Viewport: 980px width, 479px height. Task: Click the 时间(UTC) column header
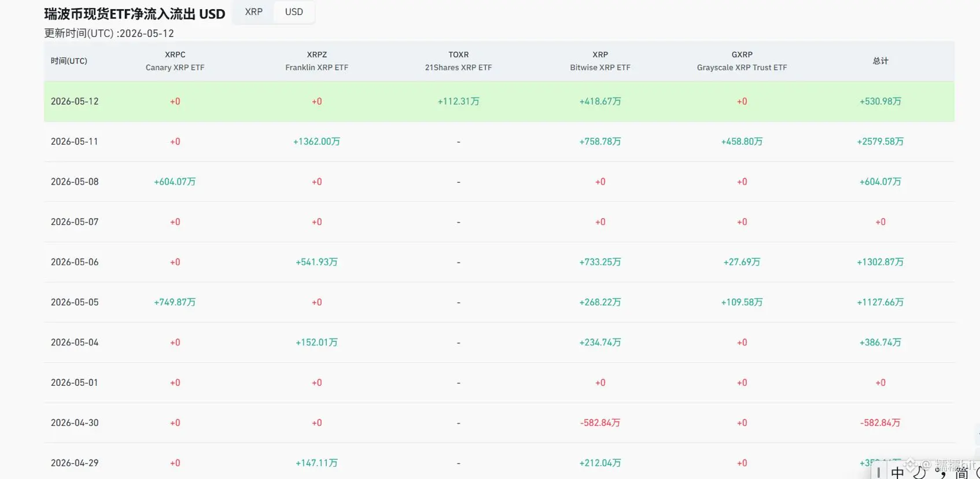(x=69, y=61)
